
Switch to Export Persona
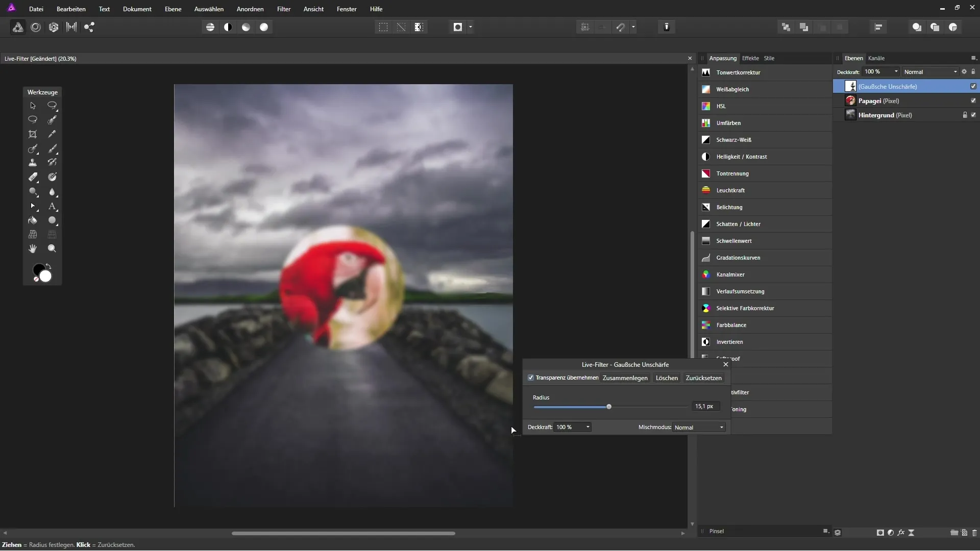(x=89, y=27)
